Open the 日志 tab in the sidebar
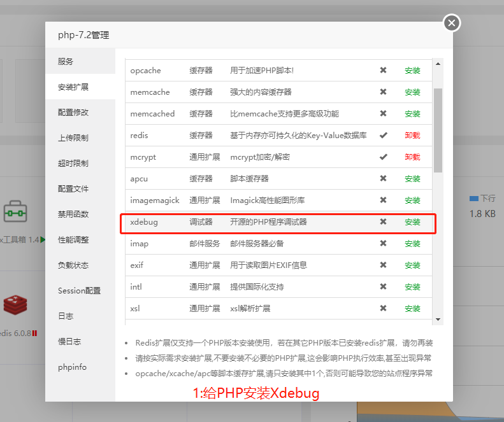This screenshot has width=504, height=422. (80, 316)
